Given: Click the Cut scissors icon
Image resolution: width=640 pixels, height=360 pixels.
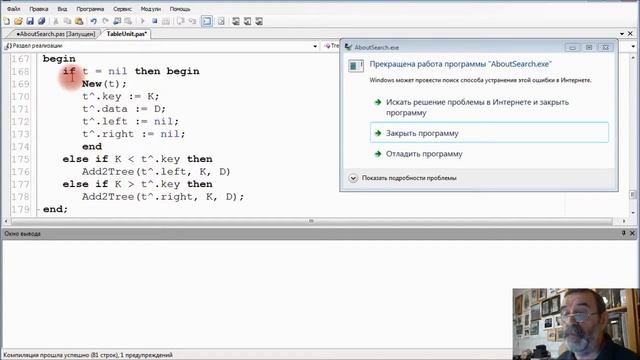Looking at the screenshot, I should click(56, 21).
